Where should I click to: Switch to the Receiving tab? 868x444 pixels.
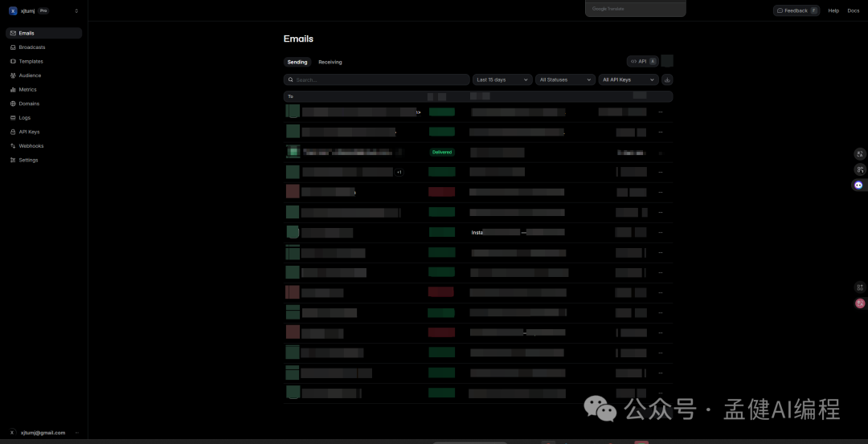[330, 62]
